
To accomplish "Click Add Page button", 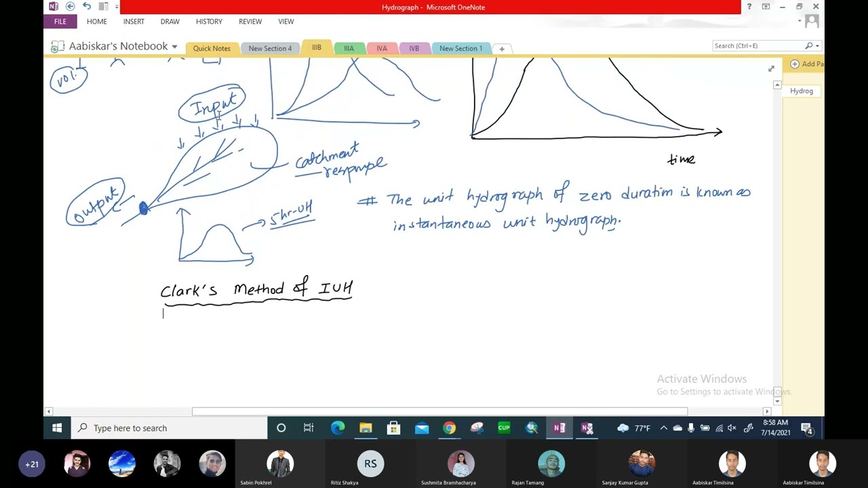I will [x=806, y=64].
